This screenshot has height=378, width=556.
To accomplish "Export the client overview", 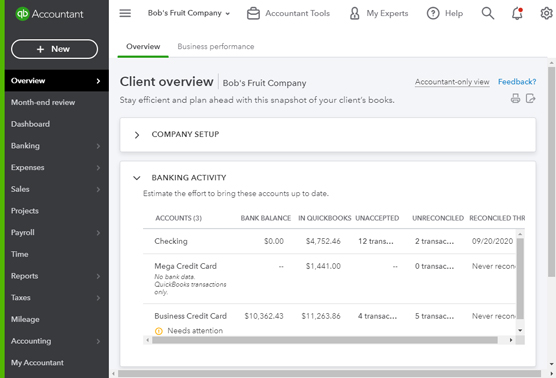I will tap(530, 98).
